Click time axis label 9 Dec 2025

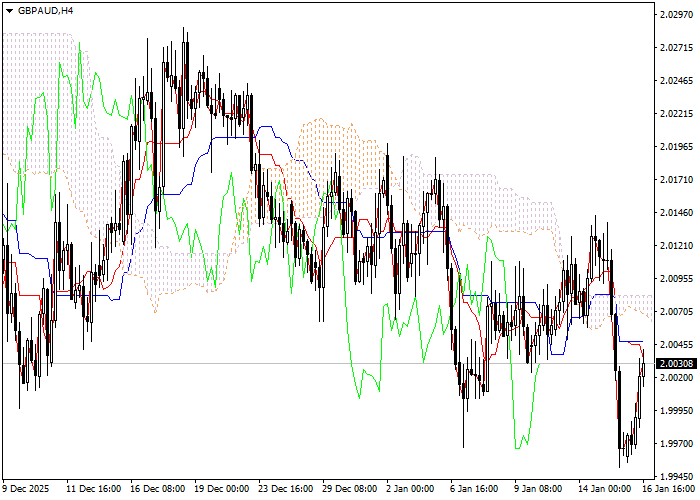(26, 489)
